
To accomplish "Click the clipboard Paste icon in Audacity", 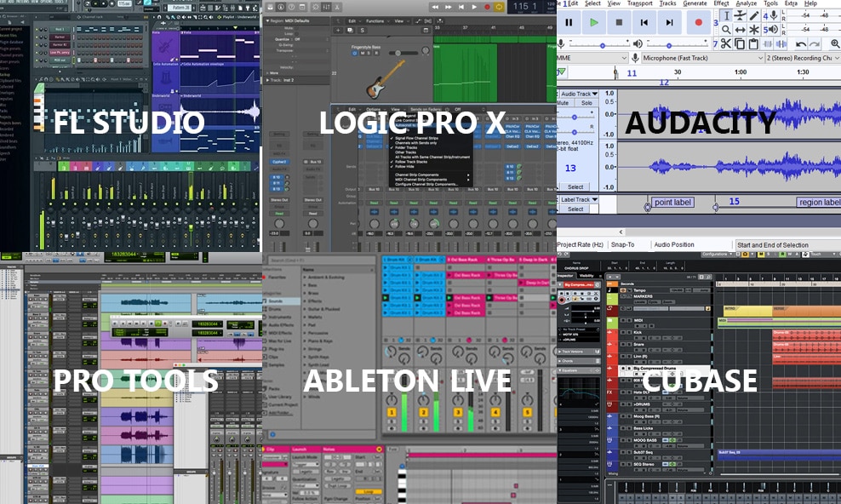I will [x=753, y=44].
